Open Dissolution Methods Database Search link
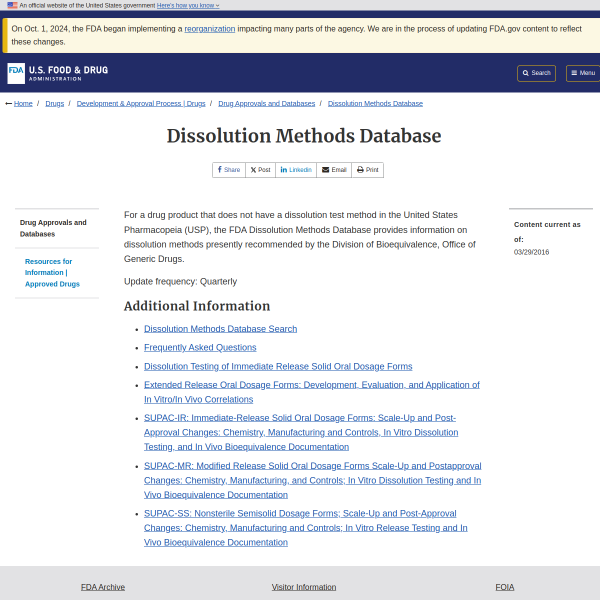The image size is (600, 600). [220, 329]
